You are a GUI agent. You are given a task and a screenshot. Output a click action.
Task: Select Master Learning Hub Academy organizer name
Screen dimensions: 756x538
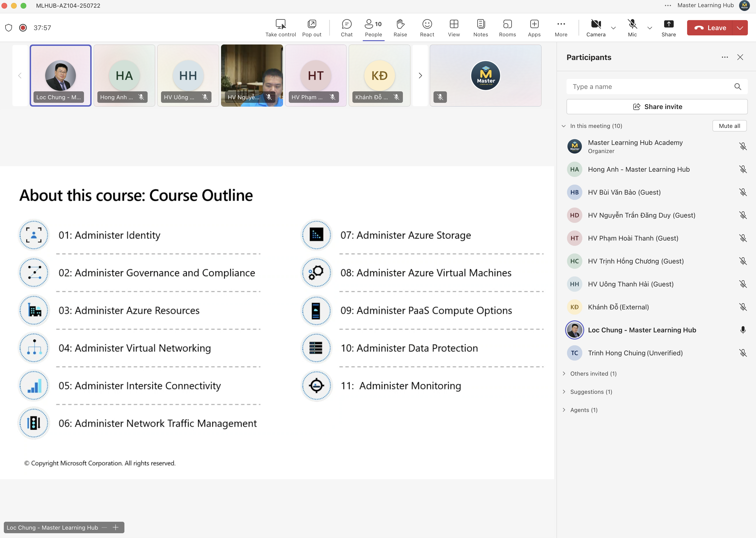pos(635,143)
